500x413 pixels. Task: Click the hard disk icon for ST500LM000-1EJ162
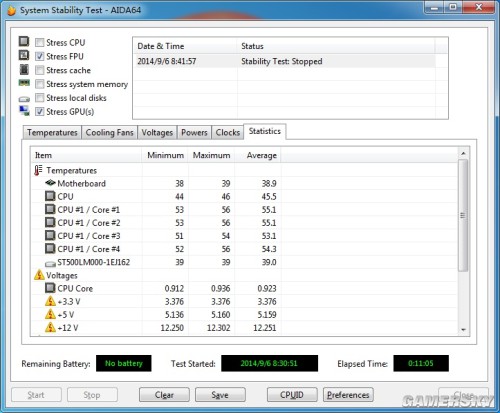pyautogui.click(x=50, y=264)
